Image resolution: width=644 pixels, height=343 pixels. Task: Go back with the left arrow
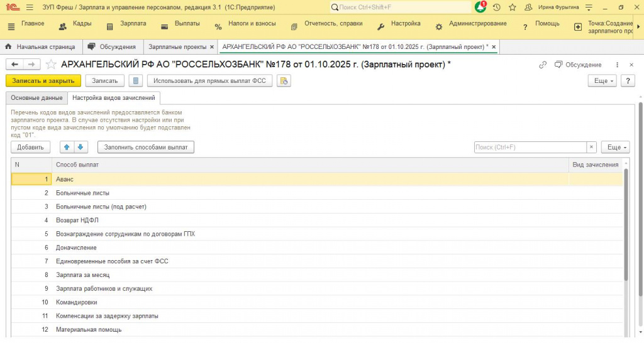point(15,65)
